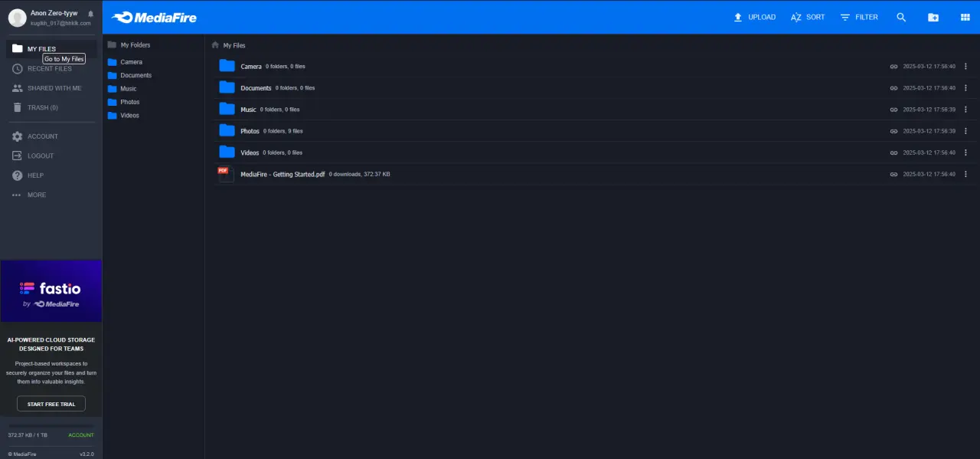
Task: Open the three-dot menu for Documents folder
Action: pos(966,88)
